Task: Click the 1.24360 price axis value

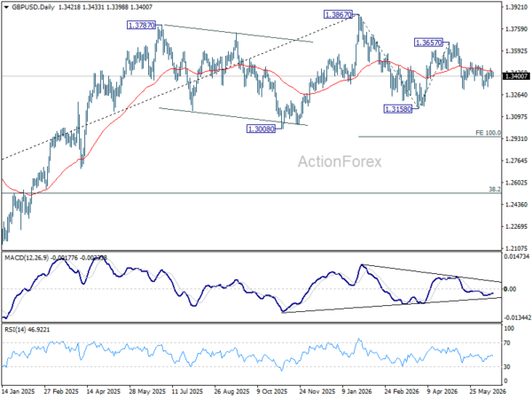Action: click(516, 205)
